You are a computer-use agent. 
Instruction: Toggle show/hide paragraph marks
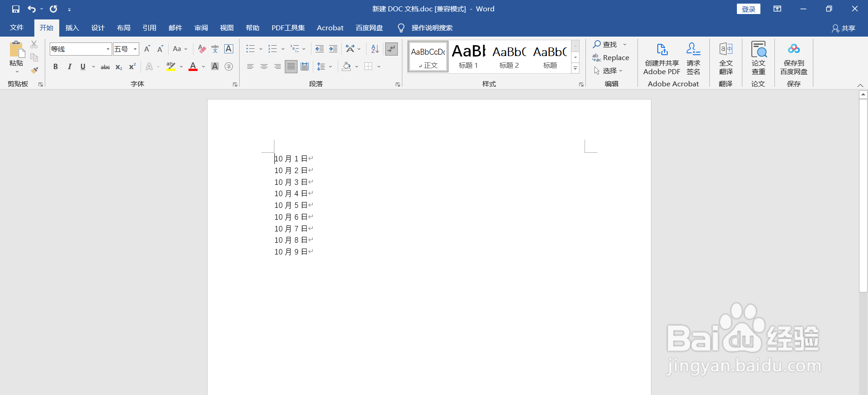click(x=392, y=49)
